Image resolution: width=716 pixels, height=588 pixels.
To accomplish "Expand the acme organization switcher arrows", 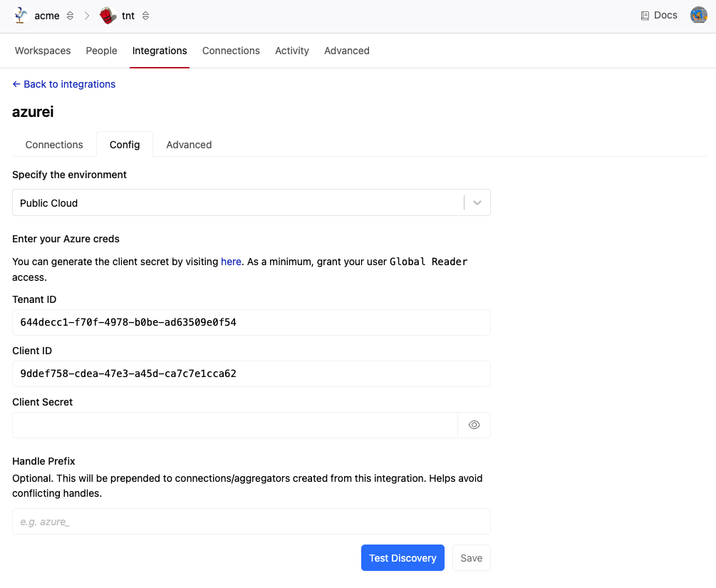I will pyautogui.click(x=70, y=16).
